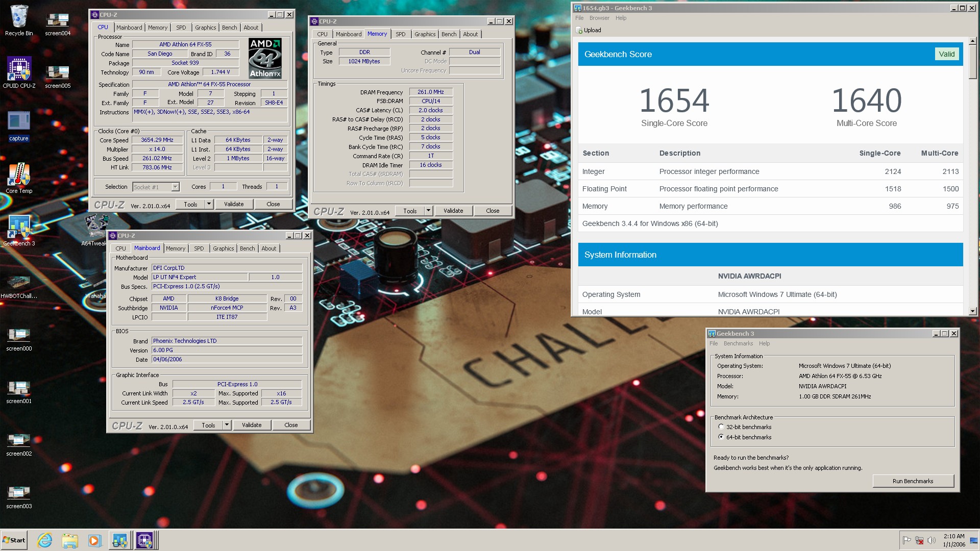
Task: Switch to CPU-Z taskbar button
Action: pyautogui.click(x=145, y=540)
